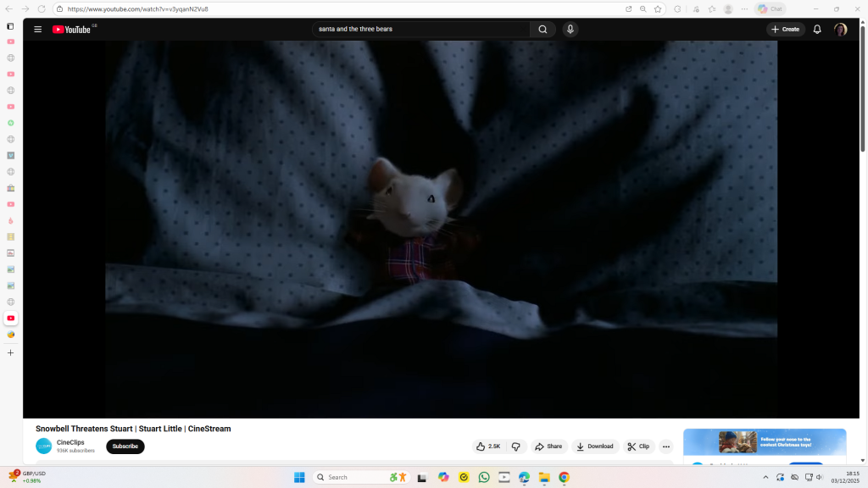Focus the YouTube search box
This screenshot has height=488, width=868.
coord(420,29)
